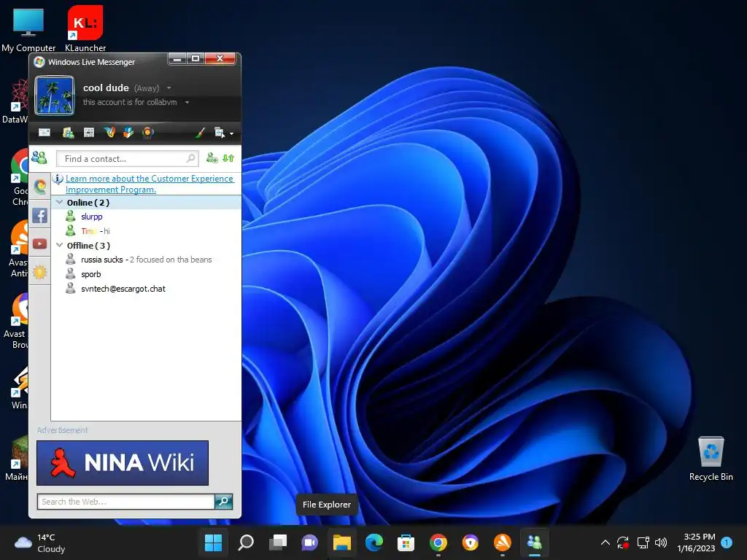Click the orange round badge toolbar icon
This screenshot has height=560, width=747.
147,133
